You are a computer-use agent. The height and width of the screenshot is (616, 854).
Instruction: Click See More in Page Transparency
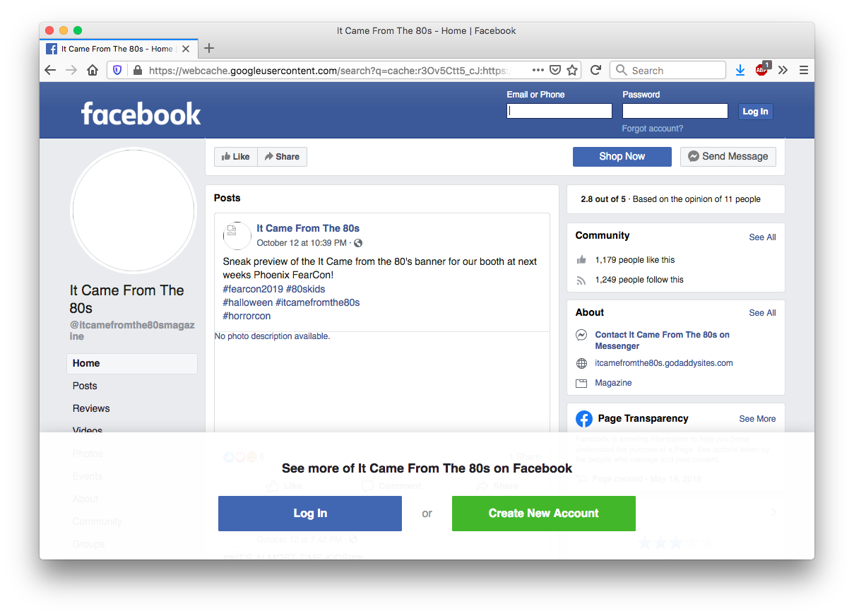tap(757, 419)
